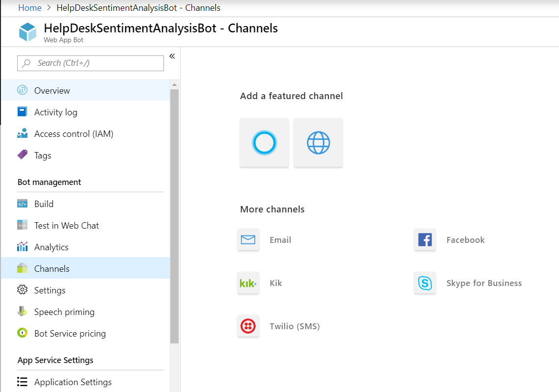Screen dimensions: 559x392
Task: Open the Analytics section
Action: pyautogui.click(x=51, y=247)
